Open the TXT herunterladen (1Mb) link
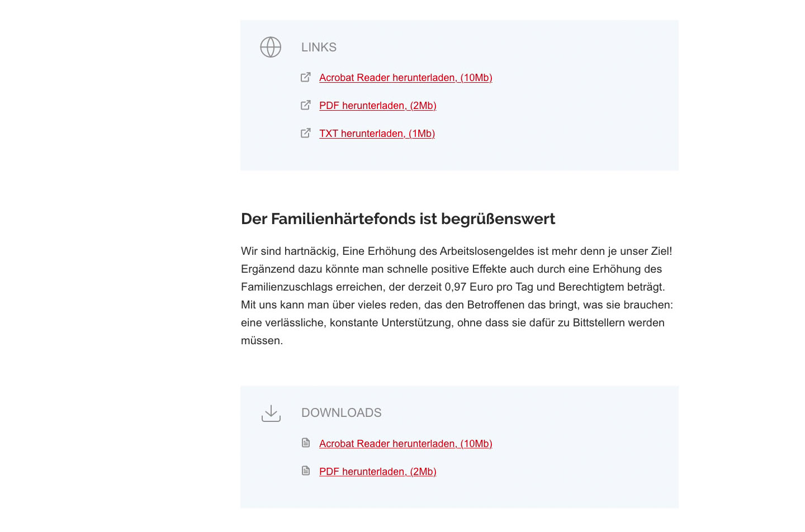The image size is (805, 532). click(x=377, y=134)
